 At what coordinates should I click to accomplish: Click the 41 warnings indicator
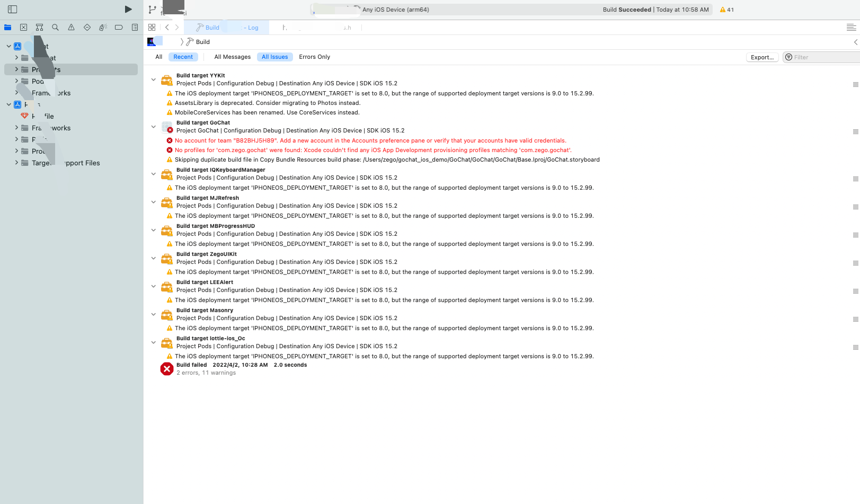coord(727,10)
